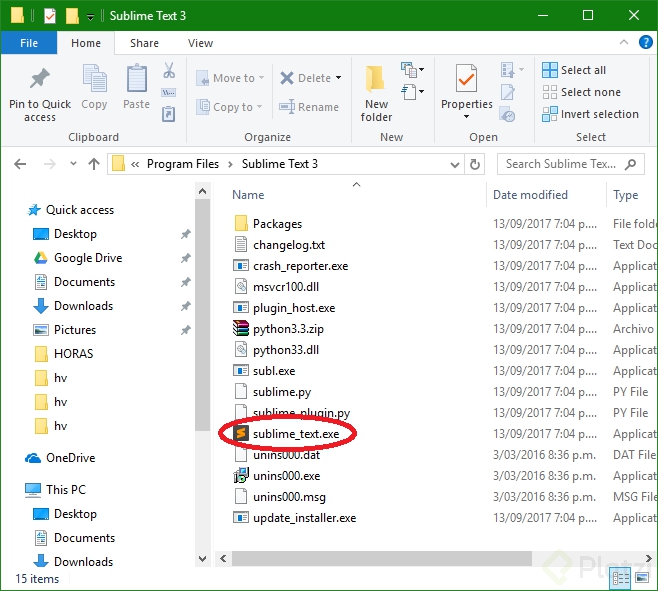Expand the Properties dropdown arrow
This screenshot has height=591, width=658.
tap(466, 116)
